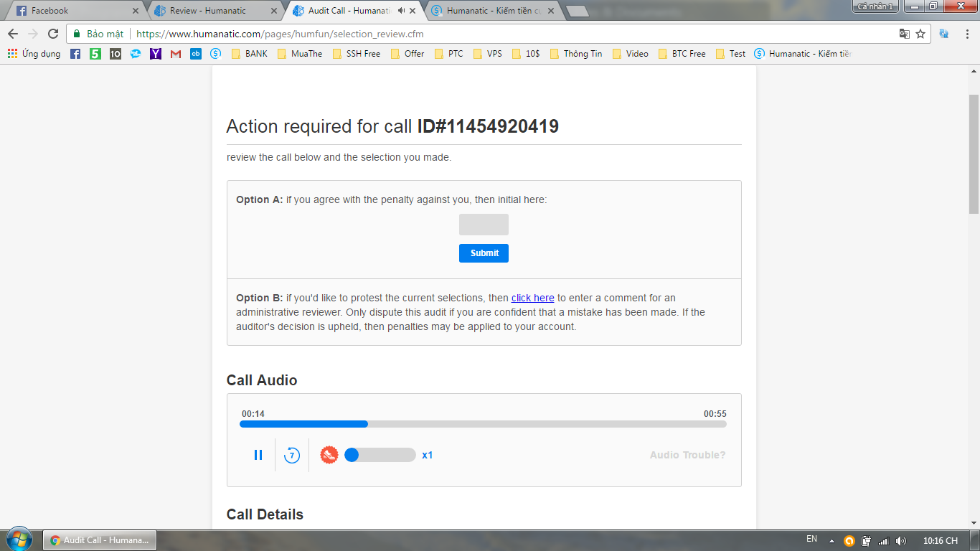Expand the 'SSH Free' bookmark folder
Screen dimensions: 980x551
[357, 54]
